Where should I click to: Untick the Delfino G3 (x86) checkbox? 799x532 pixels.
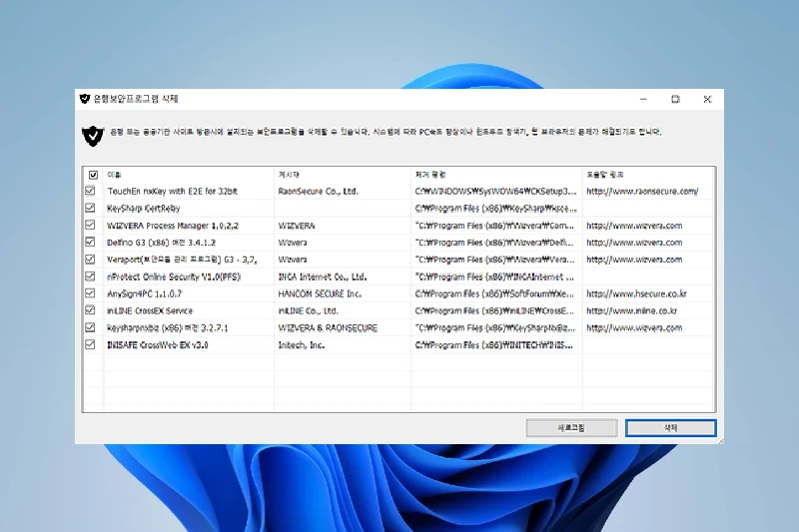tap(91, 243)
